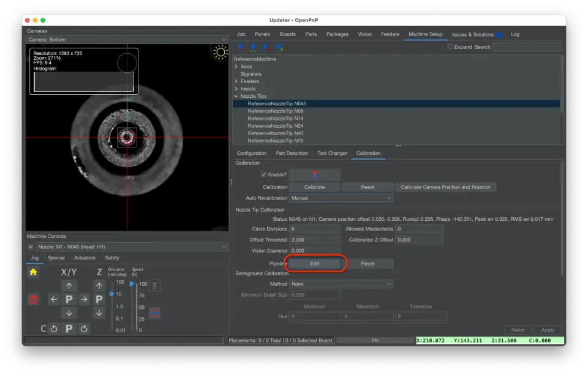Click the sun icon in camera view
The width and height of the screenshot is (588, 375).
pyautogui.click(x=220, y=52)
